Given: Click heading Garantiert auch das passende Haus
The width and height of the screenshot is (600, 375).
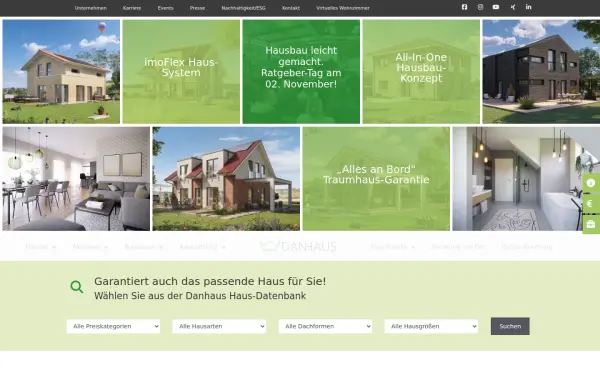Looking at the screenshot, I should coord(210,281).
